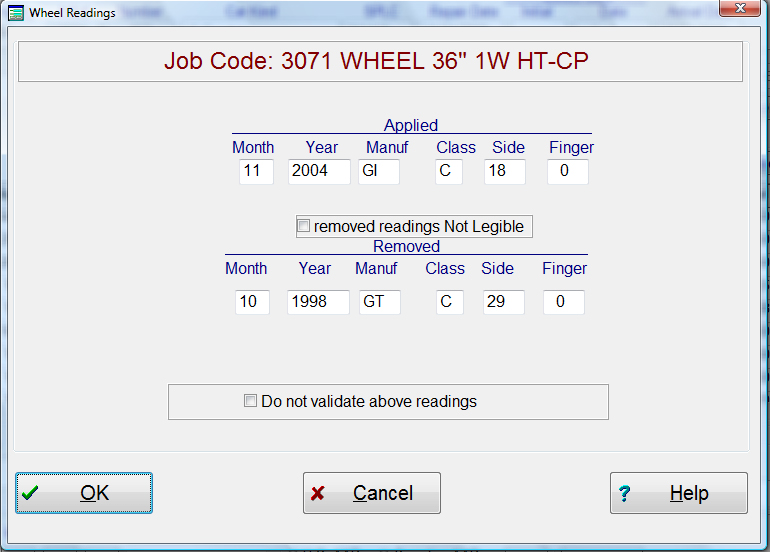Click the Applied Finger field
This screenshot has height=552, width=770.
pyautogui.click(x=568, y=171)
